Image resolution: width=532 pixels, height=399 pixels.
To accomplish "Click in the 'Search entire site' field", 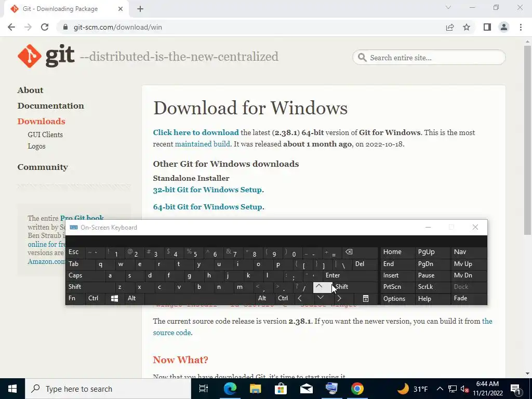I will pos(429,58).
